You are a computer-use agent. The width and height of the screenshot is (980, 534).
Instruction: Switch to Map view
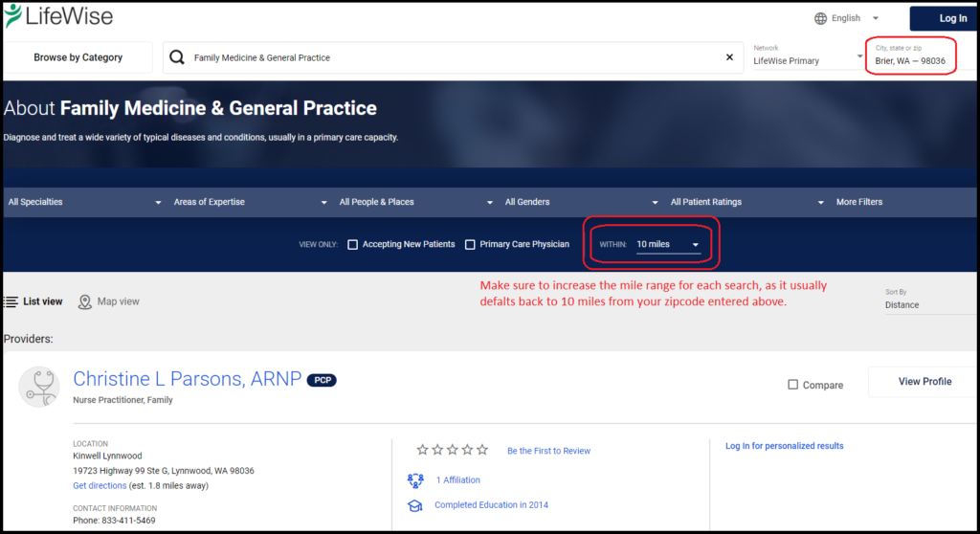click(118, 302)
